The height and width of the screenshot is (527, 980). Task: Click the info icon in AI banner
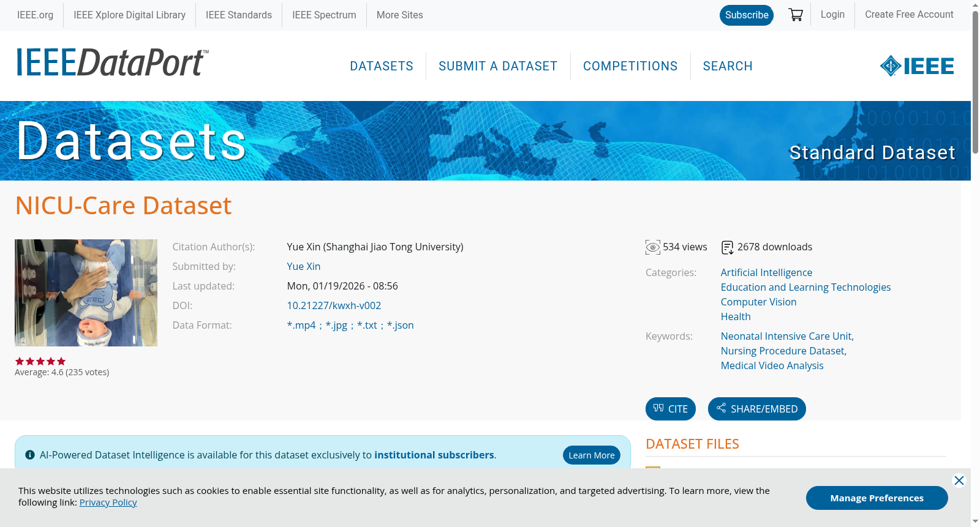pos(30,455)
